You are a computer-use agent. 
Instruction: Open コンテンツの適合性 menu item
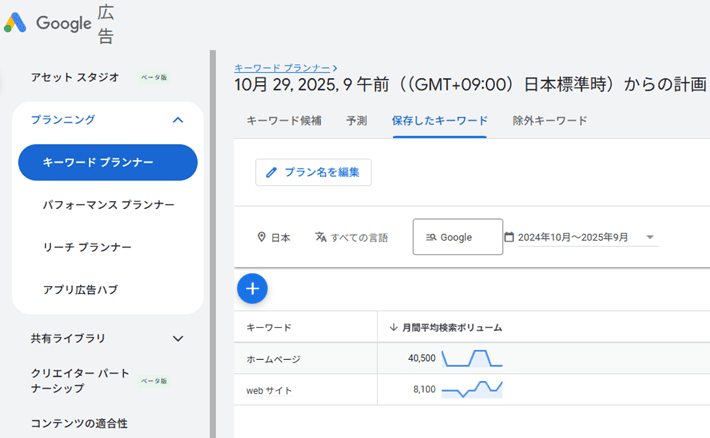point(79,423)
